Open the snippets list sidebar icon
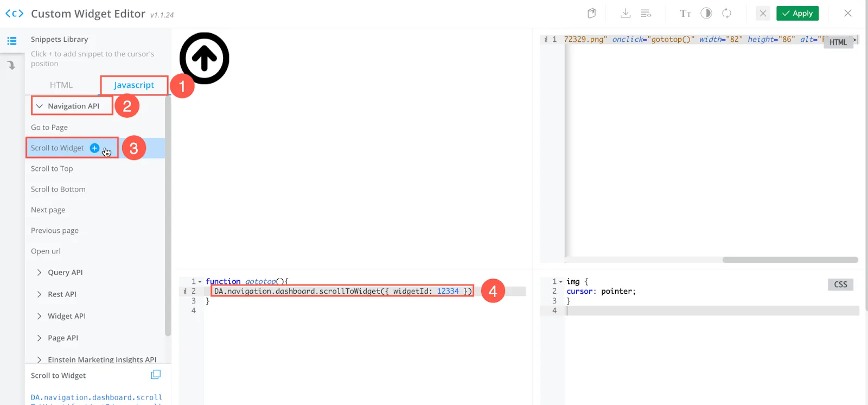The height and width of the screenshot is (405, 868). 11,41
